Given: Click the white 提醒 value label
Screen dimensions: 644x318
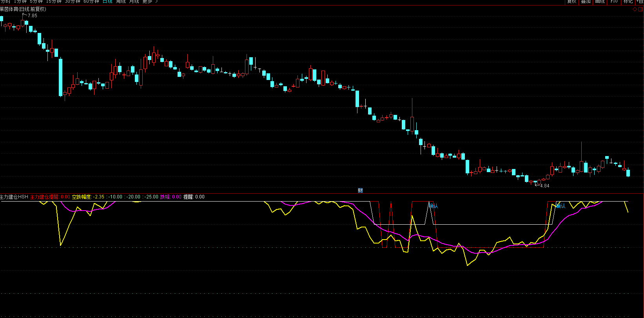Looking at the screenshot, I should click(x=194, y=197).
